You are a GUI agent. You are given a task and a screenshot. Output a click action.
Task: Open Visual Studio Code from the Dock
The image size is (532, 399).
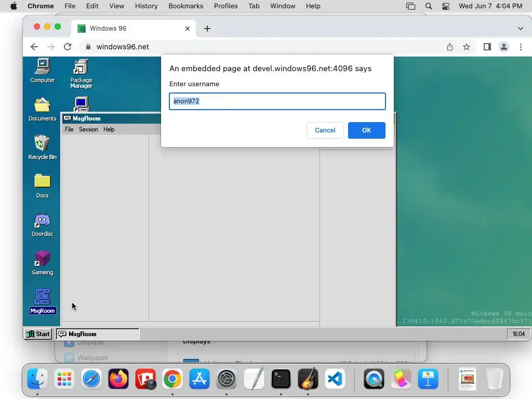335,379
